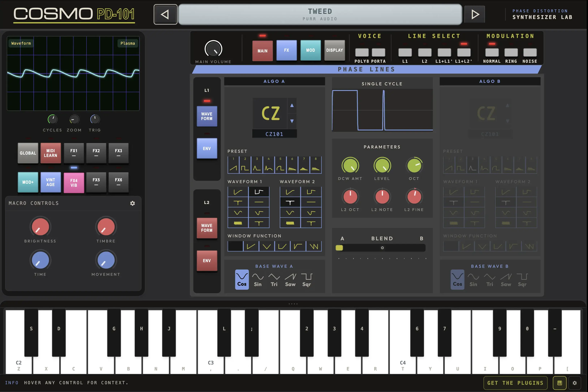Select Algo A preset 3 pulse shape
This screenshot has height=392, width=588.
point(257,165)
